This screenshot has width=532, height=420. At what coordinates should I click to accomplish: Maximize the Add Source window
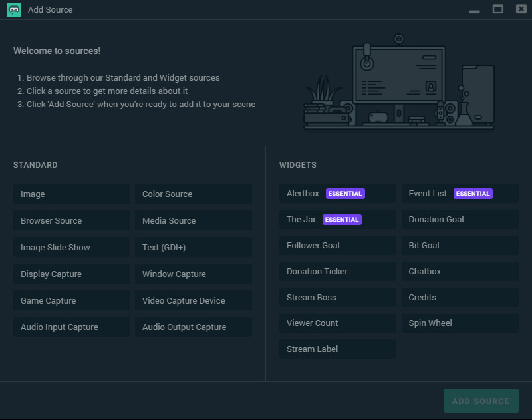(x=497, y=9)
